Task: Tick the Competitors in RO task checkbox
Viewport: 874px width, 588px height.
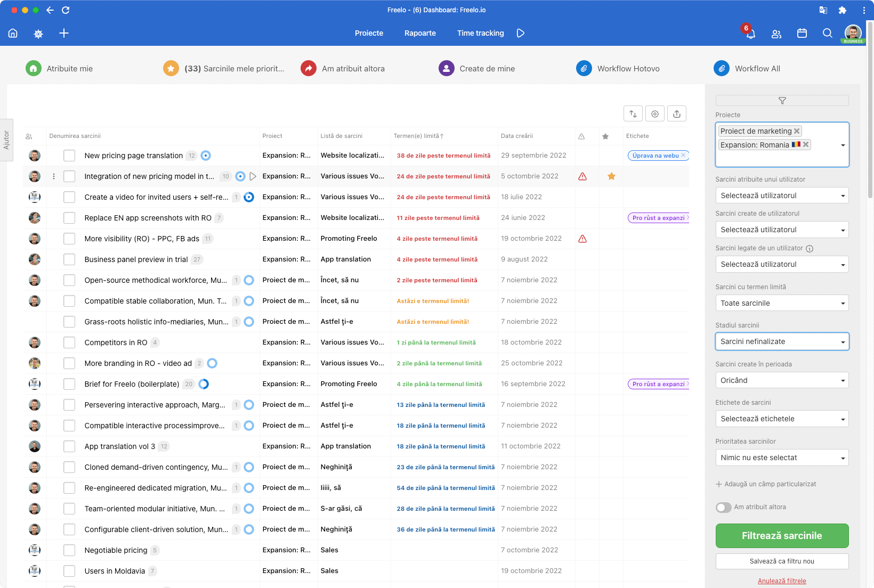Action: (x=69, y=342)
